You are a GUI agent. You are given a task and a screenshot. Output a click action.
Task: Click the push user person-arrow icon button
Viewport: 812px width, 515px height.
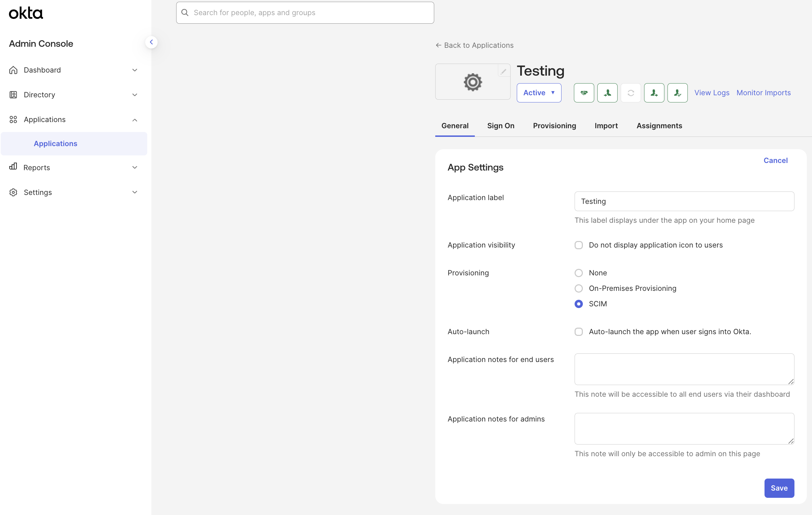click(x=654, y=93)
